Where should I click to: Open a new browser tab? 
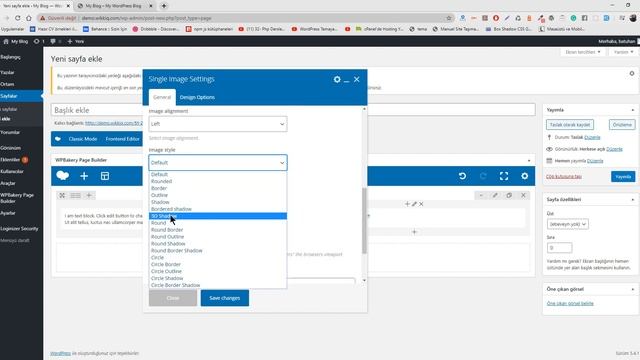pyautogui.click(x=164, y=6)
